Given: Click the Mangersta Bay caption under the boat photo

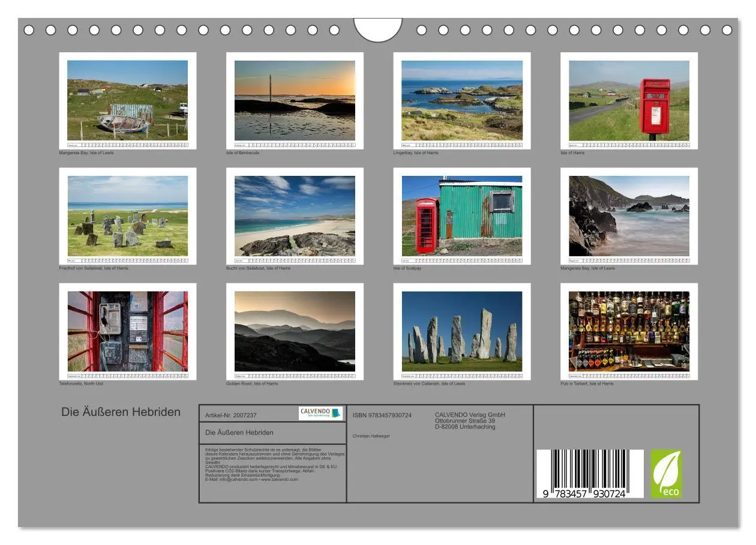Looking at the screenshot, I should (x=86, y=153).
